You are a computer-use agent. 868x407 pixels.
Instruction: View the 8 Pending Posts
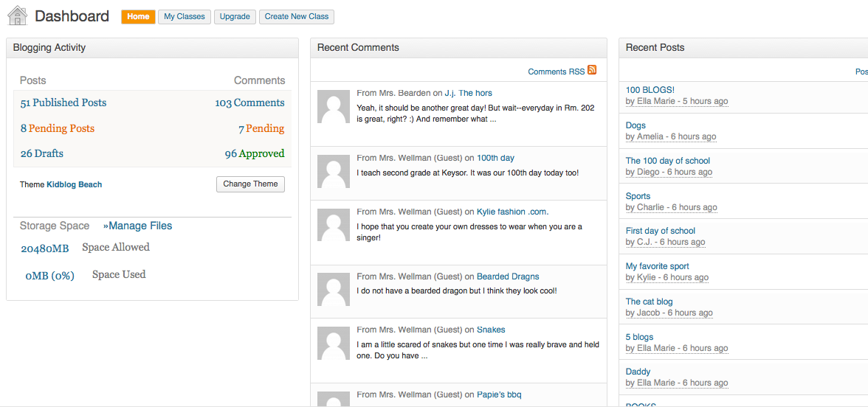(x=58, y=128)
